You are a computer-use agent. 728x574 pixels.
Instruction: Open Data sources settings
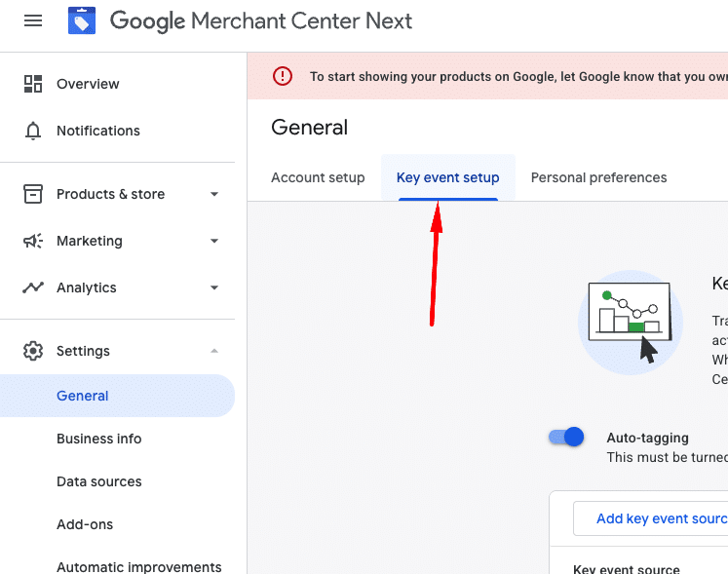pyautogui.click(x=98, y=481)
